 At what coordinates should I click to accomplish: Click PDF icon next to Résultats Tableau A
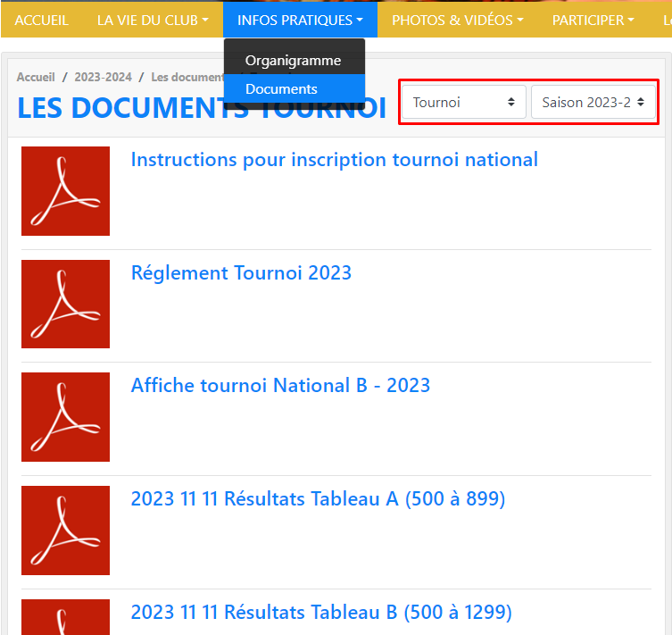[65, 531]
